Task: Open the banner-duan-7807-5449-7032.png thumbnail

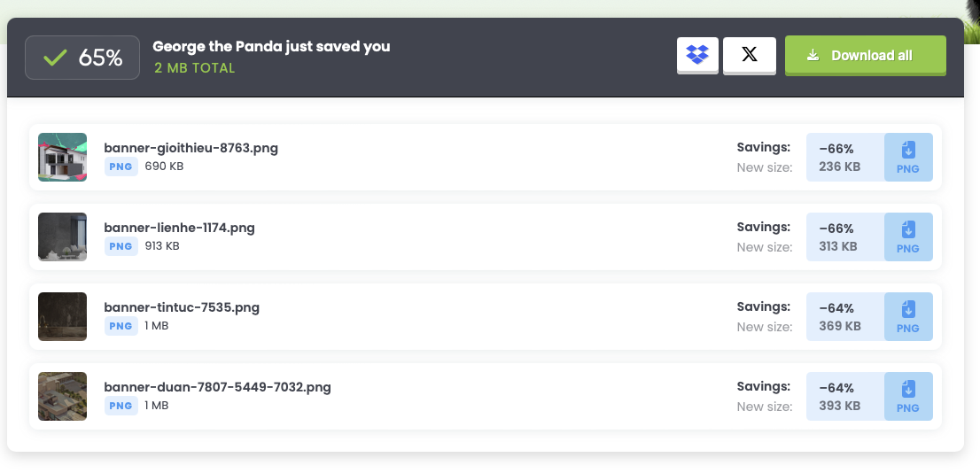Action: (x=62, y=397)
